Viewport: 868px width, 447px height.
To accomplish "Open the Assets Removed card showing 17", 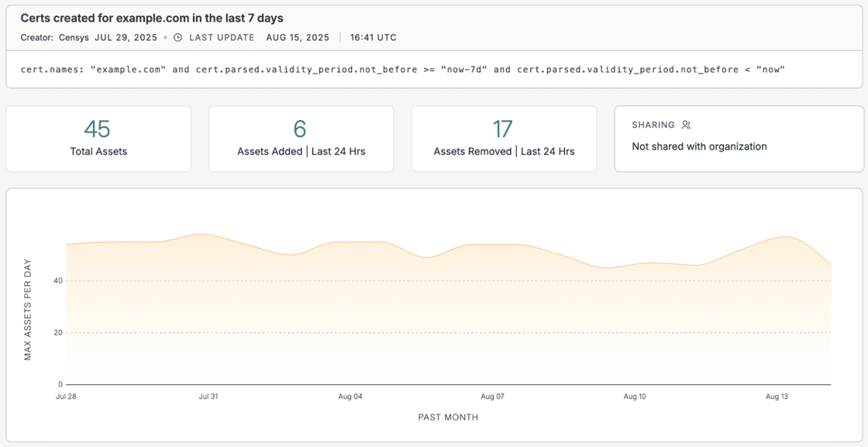I will point(504,139).
